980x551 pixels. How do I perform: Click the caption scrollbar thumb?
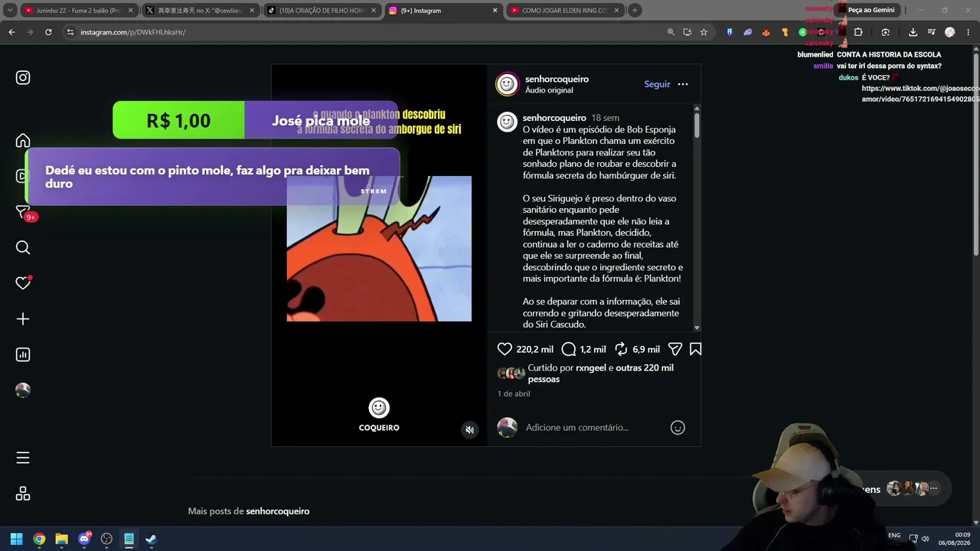tap(697, 125)
